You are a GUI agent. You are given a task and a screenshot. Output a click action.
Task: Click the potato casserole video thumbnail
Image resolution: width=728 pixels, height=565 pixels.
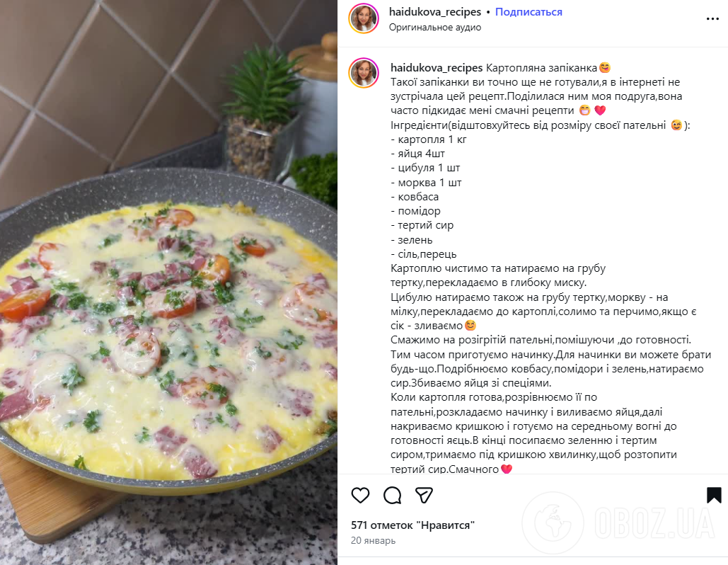point(168,282)
